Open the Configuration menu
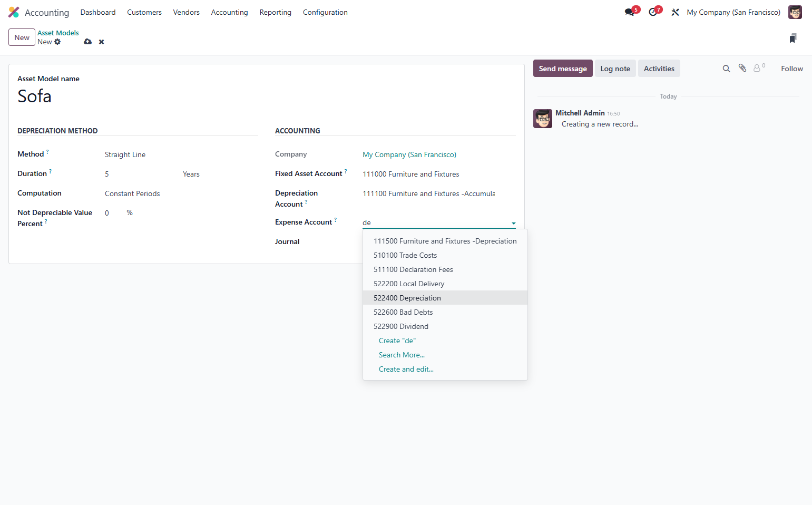This screenshot has width=812, height=505. [325, 12]
